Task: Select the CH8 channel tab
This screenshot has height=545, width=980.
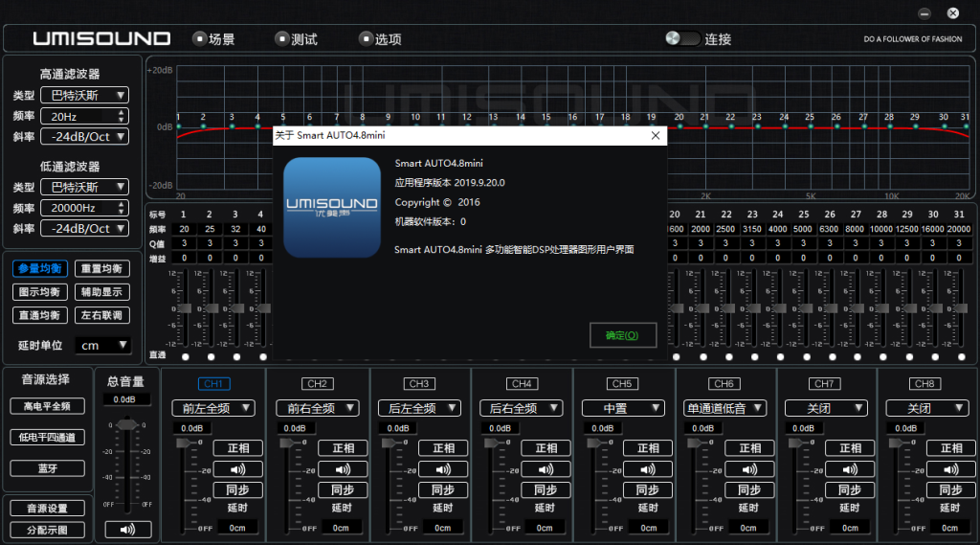Action: [x=924, y=383]
